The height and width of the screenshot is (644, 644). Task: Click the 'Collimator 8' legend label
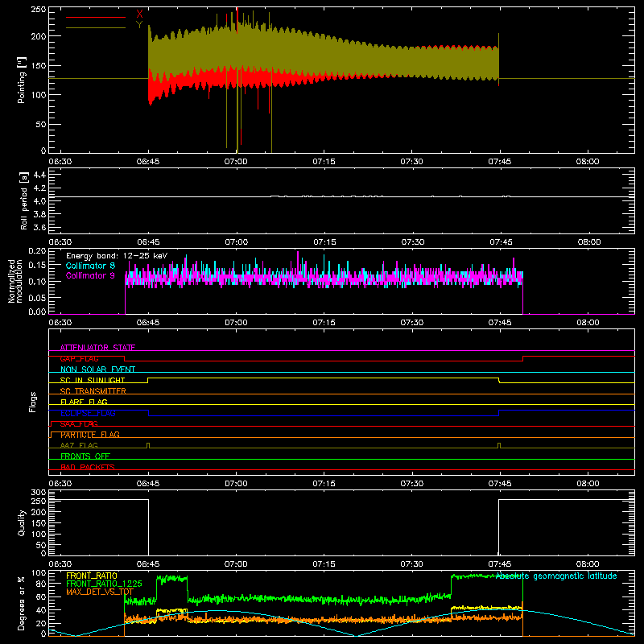pos(90,266)
